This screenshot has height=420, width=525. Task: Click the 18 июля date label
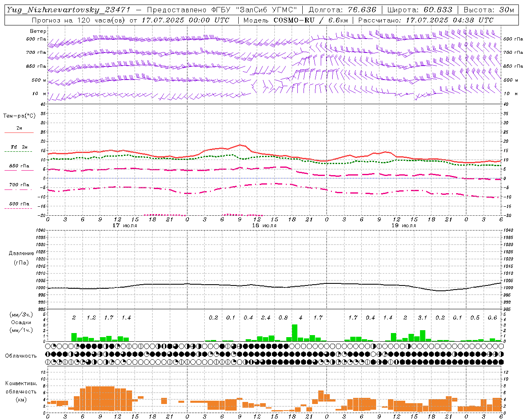point(264,226)
